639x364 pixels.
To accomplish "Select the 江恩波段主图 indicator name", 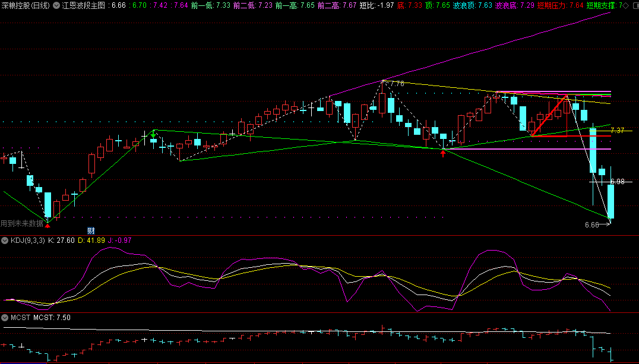I will pos(83,6).
